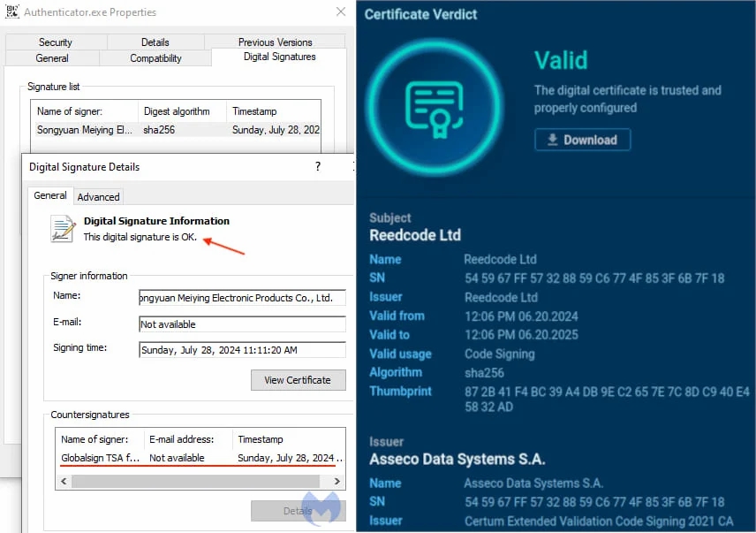Click the Authenticator.exe title bar icon

12,11
